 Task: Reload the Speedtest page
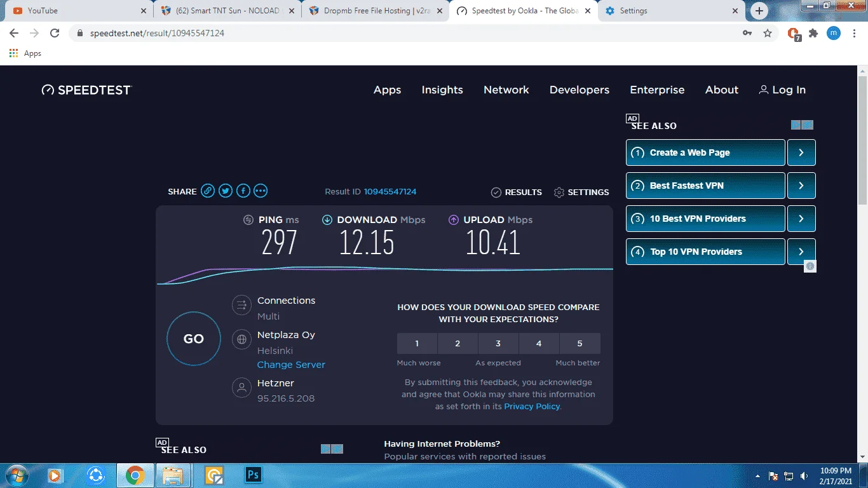[55, 33]
